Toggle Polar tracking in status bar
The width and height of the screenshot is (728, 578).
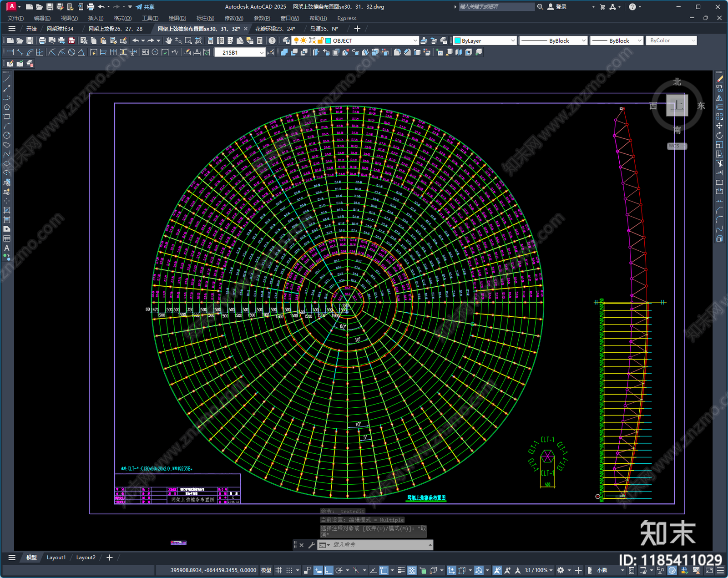[339, 570]
